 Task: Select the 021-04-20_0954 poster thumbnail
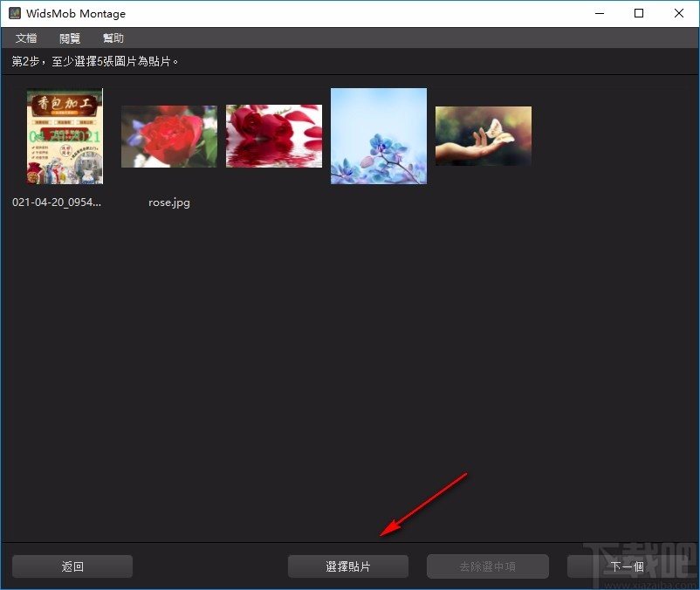click(x=64, y=136)
